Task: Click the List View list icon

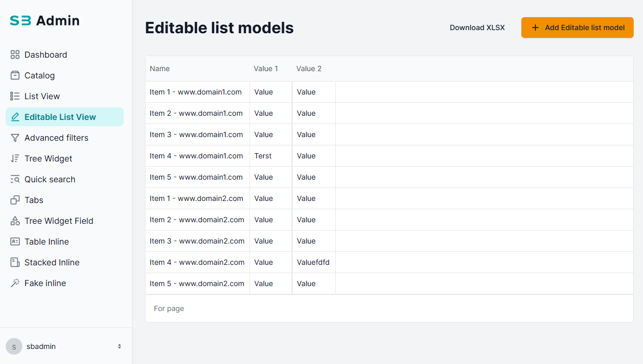Action: 15,96
